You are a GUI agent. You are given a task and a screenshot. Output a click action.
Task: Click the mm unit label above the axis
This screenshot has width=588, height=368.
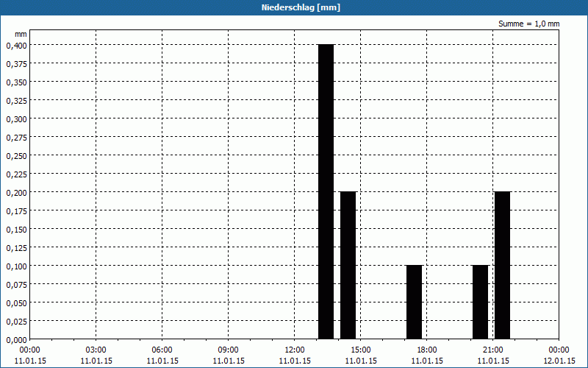pyautogui.click(x=21, y=35)
